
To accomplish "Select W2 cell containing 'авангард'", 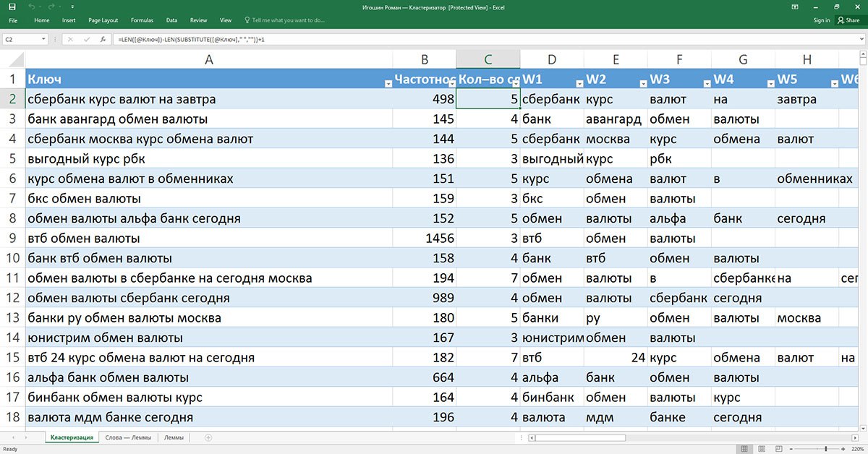I will 616,119.
